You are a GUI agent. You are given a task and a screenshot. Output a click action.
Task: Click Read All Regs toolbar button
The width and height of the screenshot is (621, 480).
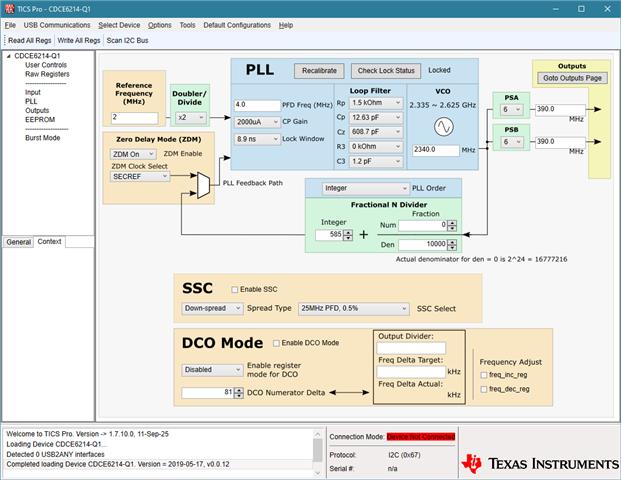tap(30, 40)
